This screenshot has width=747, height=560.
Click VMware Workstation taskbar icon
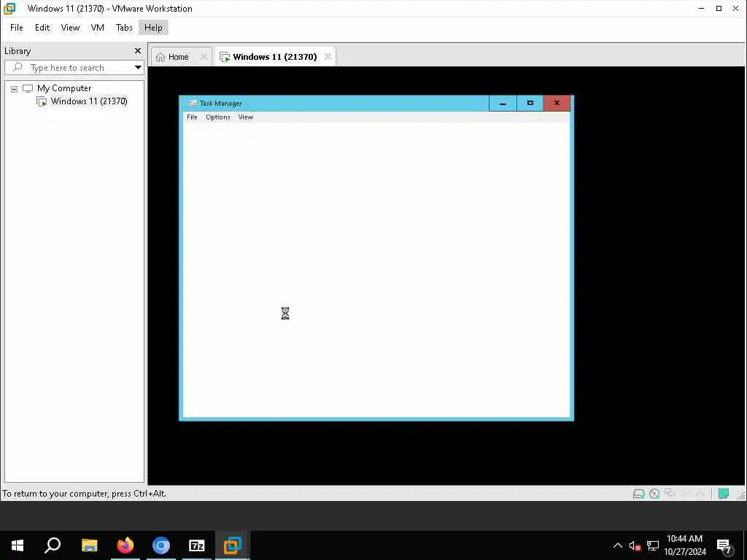coord(233,545)
